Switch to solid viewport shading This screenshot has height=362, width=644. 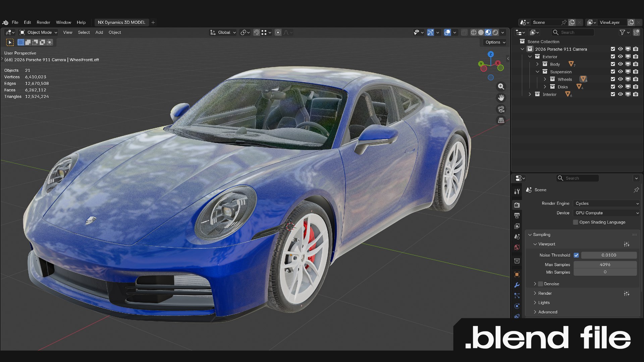click(x=481, y=33)
